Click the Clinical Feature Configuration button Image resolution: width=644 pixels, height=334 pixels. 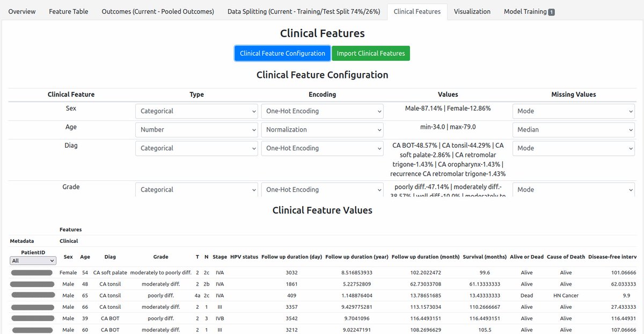click(282, 53)
